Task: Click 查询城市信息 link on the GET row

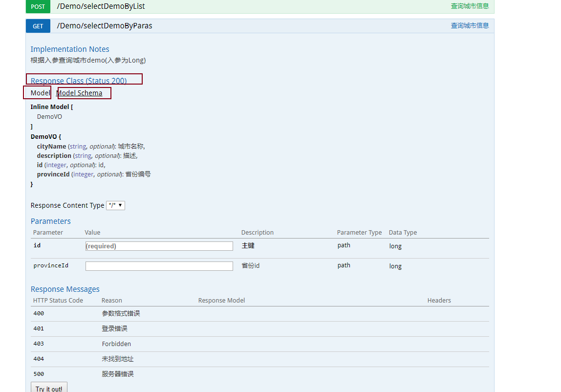Action: click(470, 25)
